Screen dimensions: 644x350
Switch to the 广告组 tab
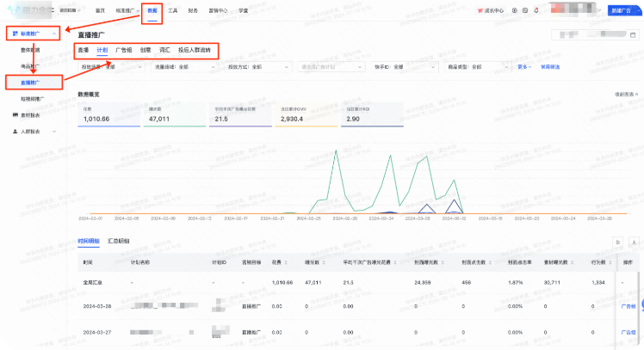click(123, 51)
